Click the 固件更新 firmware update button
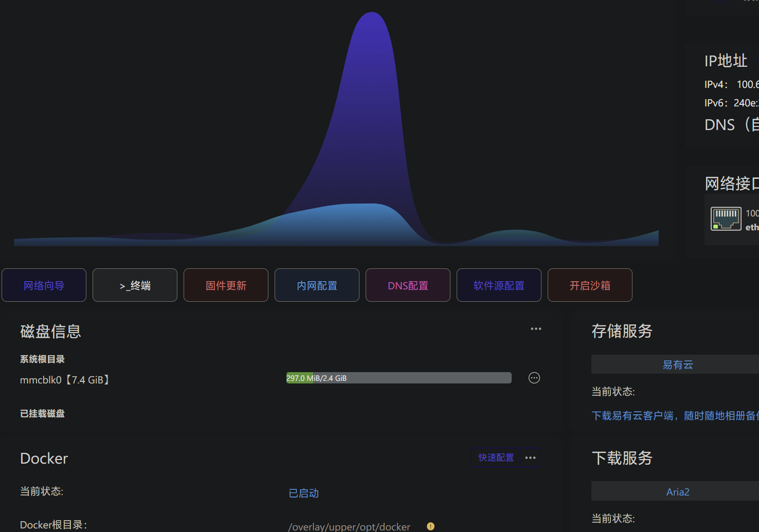This screenshot has height=532, width=759. [226, 285]
